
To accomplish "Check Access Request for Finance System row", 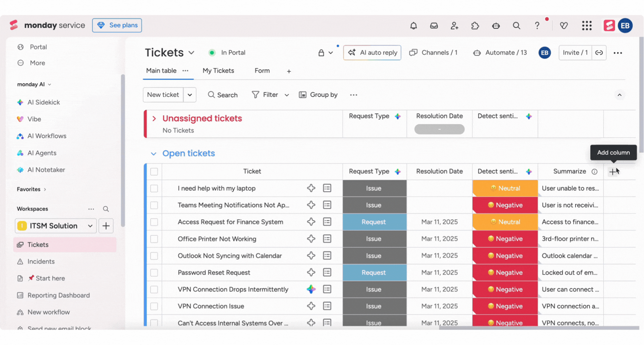I will [x=154, y=222].
